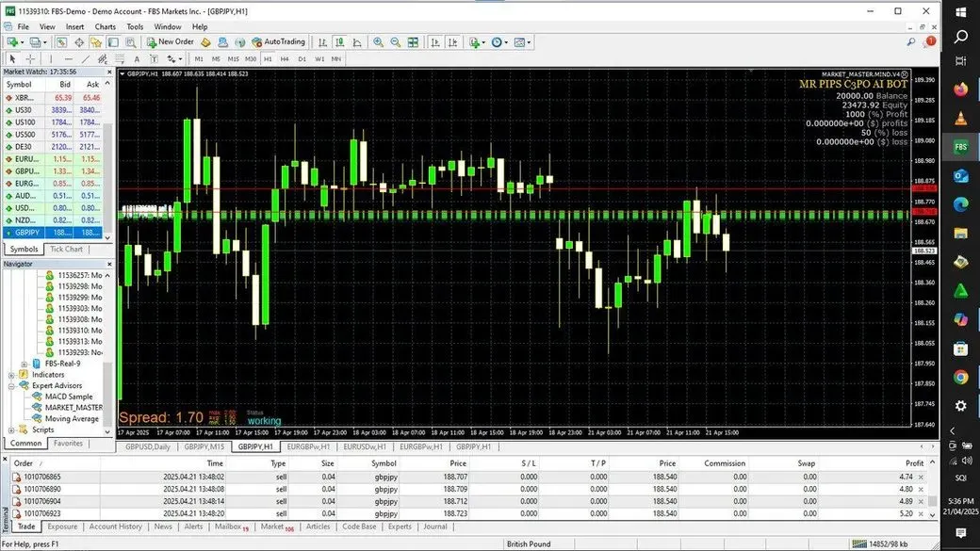Viewport: 980px width, 551px height.
Task: Open the GBPUSD,Daily chart tab
Action: point(148,446)
